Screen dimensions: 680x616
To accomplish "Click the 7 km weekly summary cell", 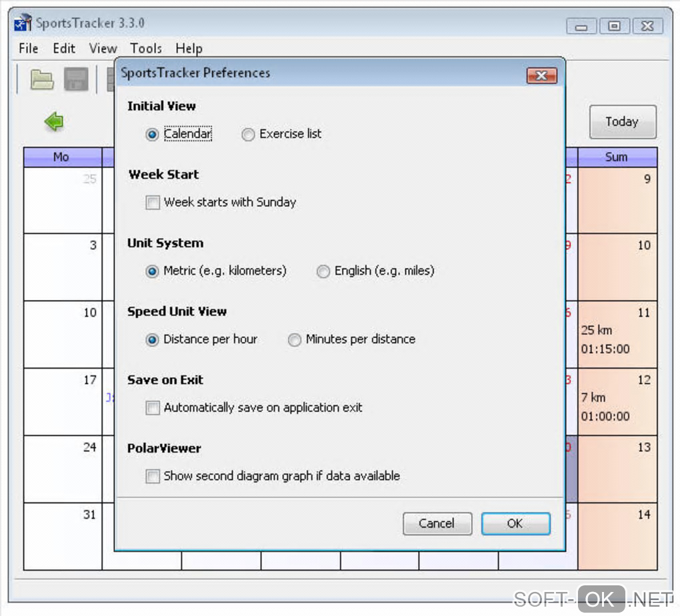I will pos(617,402).
